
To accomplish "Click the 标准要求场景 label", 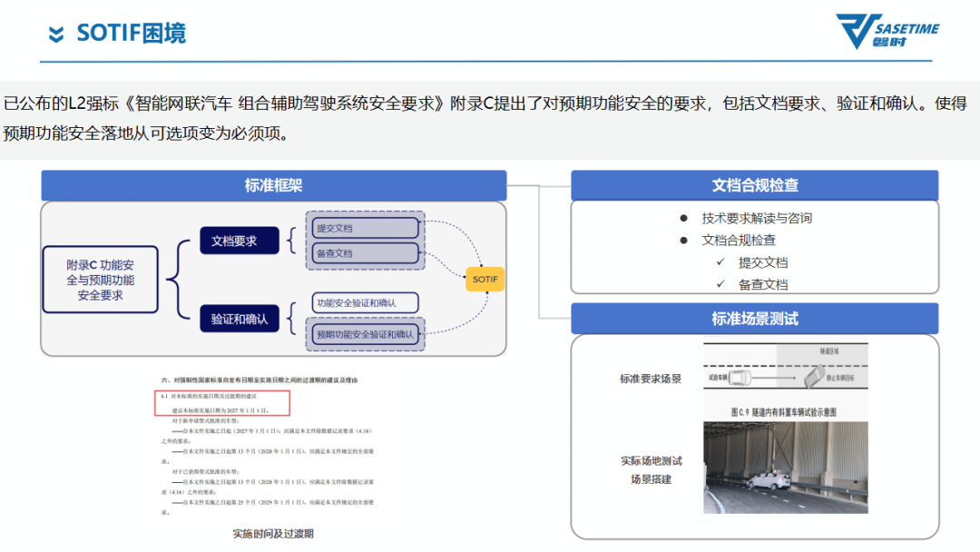I will tap(651, 379).
